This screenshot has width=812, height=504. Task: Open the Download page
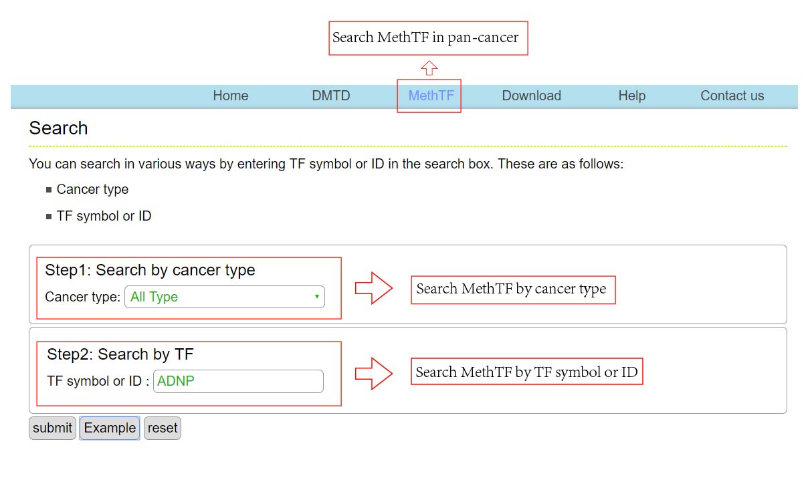tap(531, 96)
